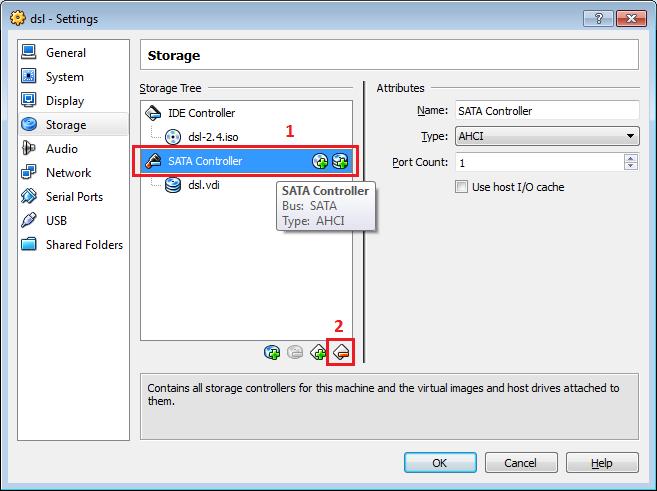This screenshot has width=657, height=491.
Task: Click the Cancel button
Action: (521, 463)
